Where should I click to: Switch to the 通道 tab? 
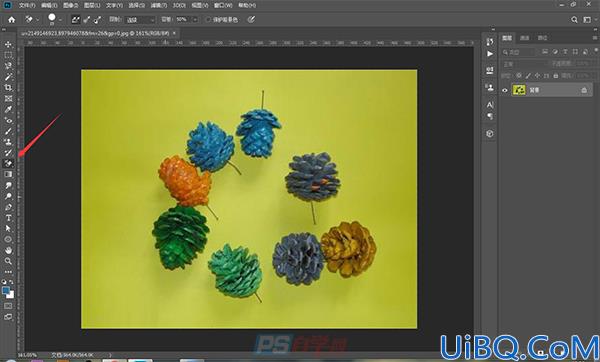pos(524,38)
